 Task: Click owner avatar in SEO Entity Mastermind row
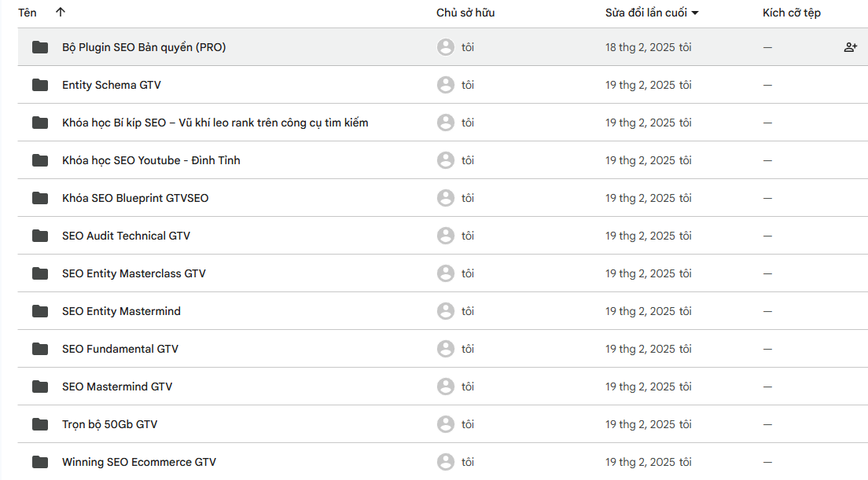(x=446, y=311)
